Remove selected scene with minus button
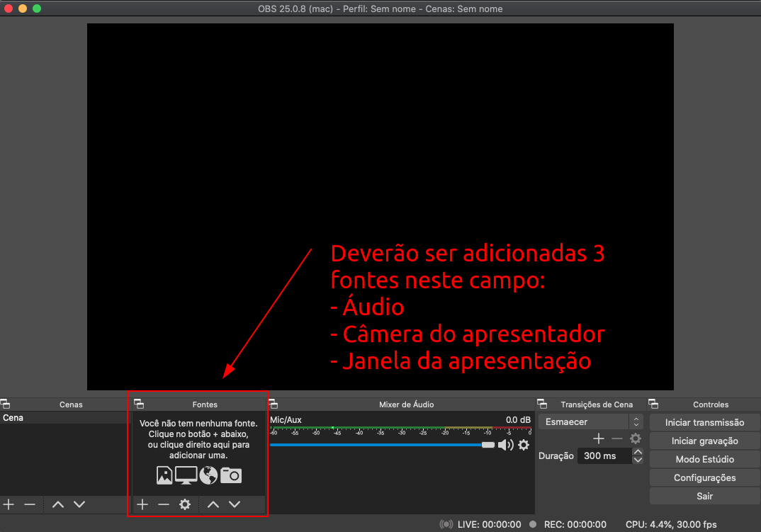The image size is (761, 532). point(30,504)
